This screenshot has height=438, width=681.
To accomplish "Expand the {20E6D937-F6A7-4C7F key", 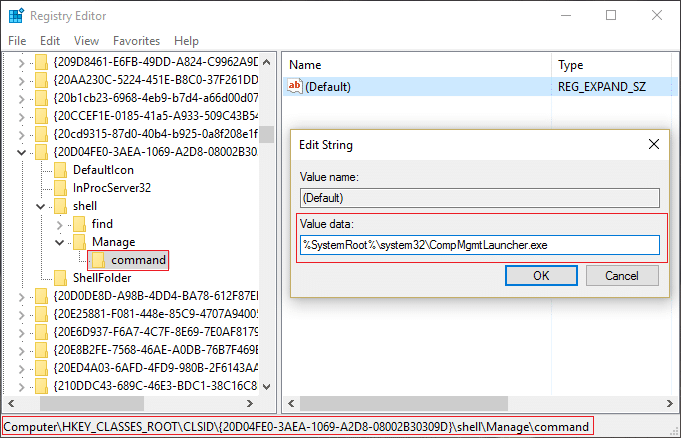I will pyautogui.click(x=21, y=333).
